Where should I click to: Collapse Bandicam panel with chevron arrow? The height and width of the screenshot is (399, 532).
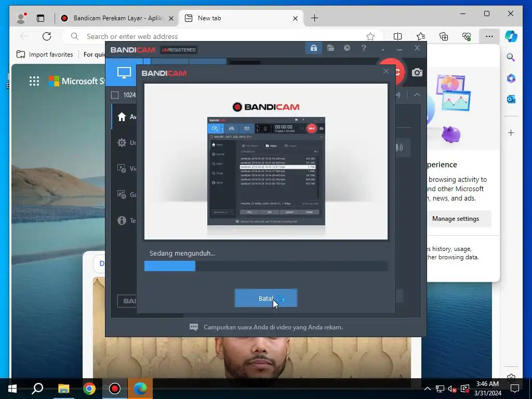pyautogui.click(x=417, y=95)
